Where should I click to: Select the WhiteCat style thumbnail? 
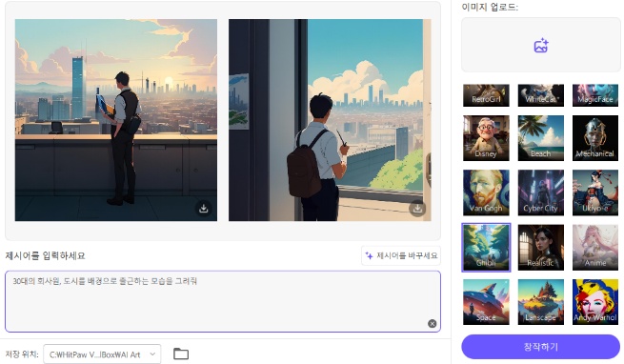540,95
